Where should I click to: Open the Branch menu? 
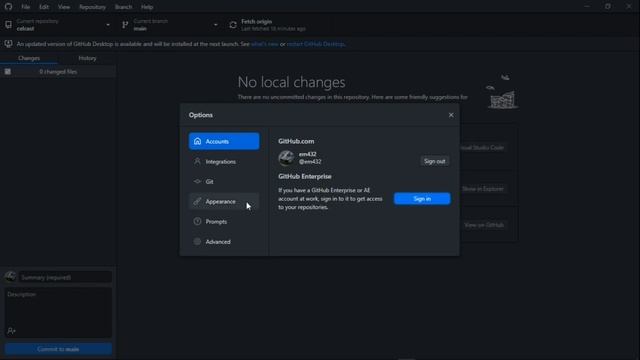123,7
